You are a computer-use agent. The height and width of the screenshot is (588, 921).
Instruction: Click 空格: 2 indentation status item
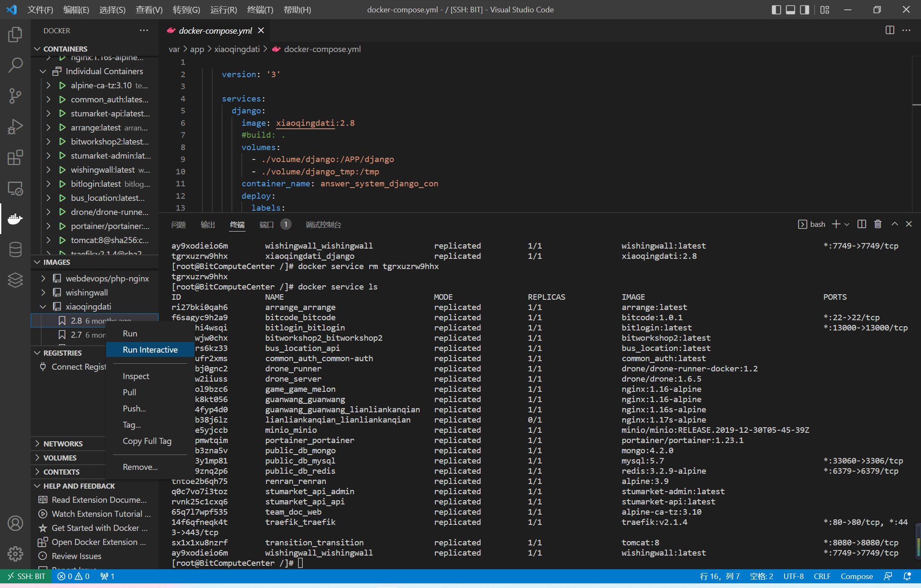click(x=761, y=576)
